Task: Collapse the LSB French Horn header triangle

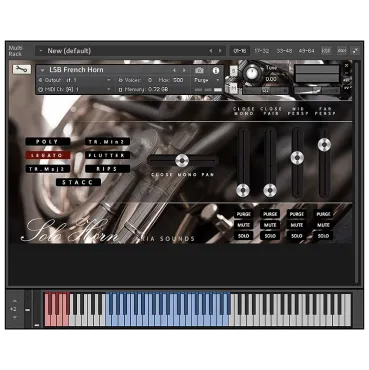Action: click(x=42, y=70)
